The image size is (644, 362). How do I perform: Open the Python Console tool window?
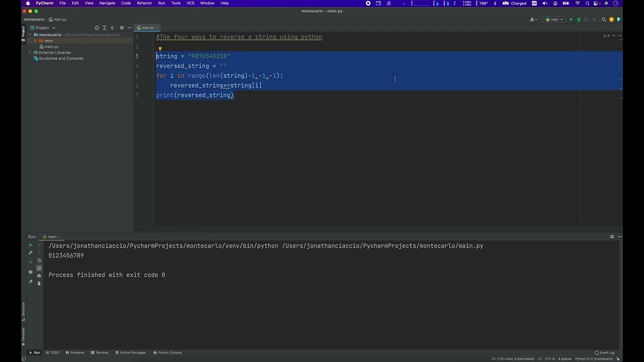pos(168,352)
